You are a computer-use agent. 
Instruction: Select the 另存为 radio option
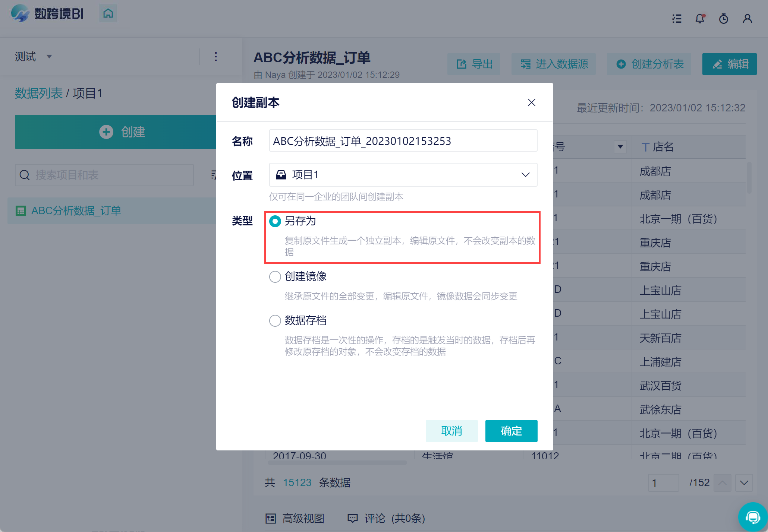point(275,221)
